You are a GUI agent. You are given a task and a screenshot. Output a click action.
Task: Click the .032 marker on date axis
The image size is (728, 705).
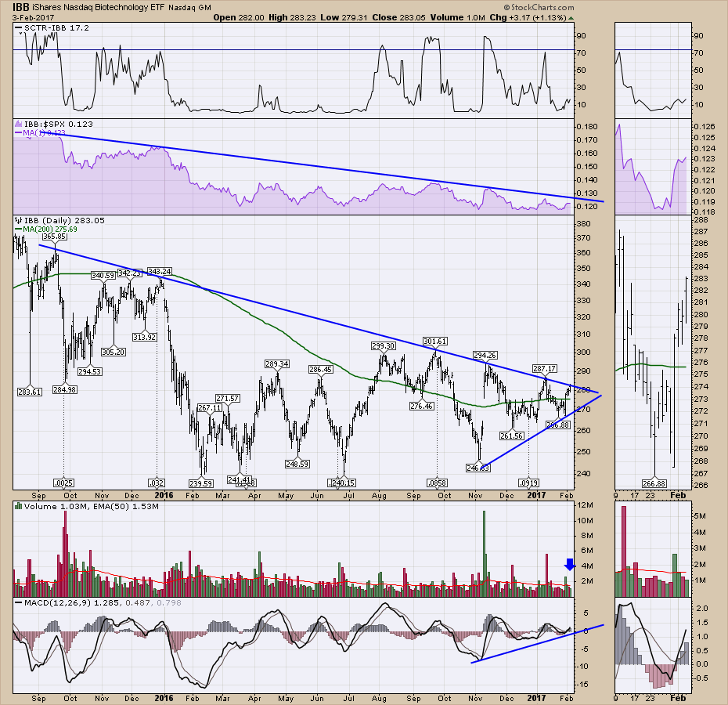pos(157,483)
